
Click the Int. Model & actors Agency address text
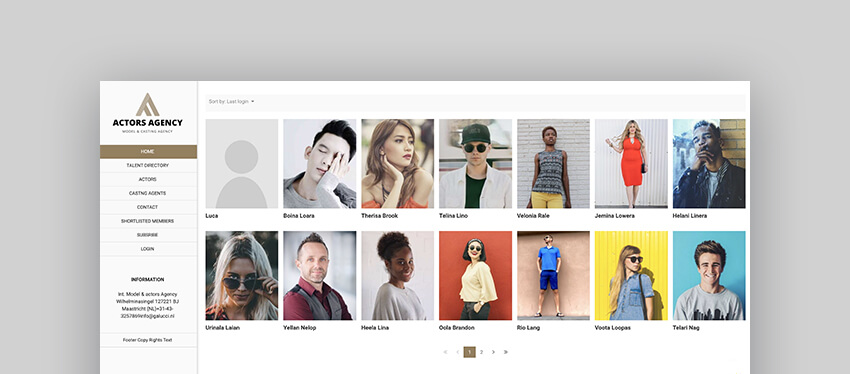pyautogui.click(x=147, y=305)
